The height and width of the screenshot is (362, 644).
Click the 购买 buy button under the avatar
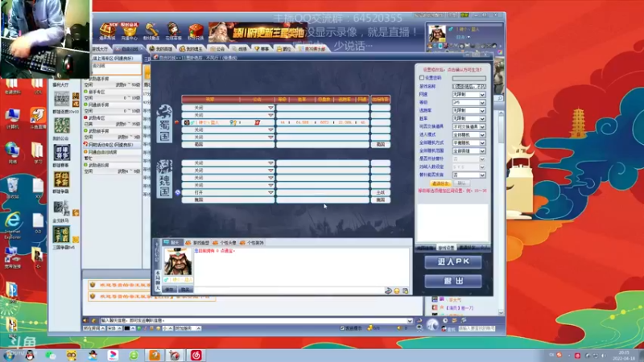[x=185, y=290]
